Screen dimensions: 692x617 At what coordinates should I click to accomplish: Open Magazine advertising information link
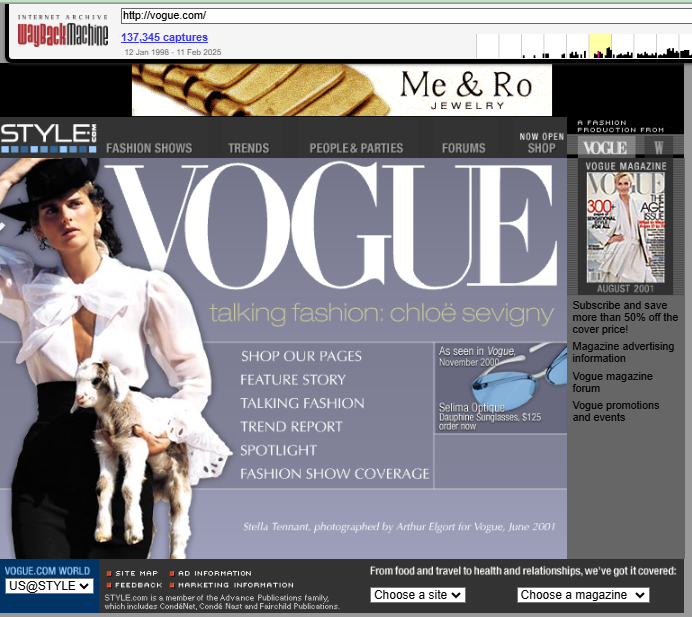623,352
